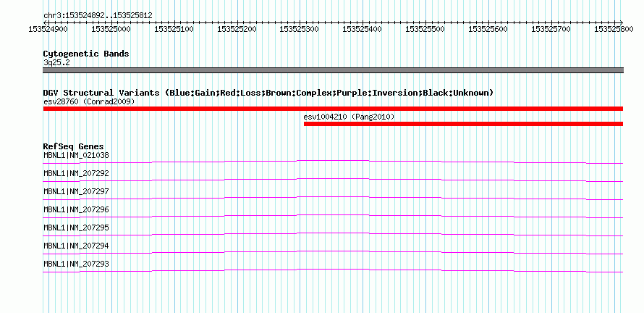
Task: Open the MBNL1|NM_207296 transcript label
Action: [x=77, y=210]
